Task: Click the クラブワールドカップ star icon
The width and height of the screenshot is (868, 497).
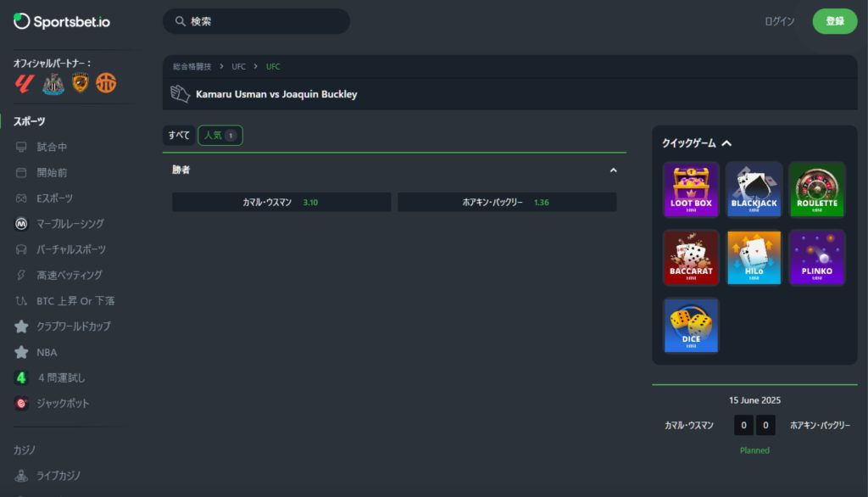Action: pos(21,327)
